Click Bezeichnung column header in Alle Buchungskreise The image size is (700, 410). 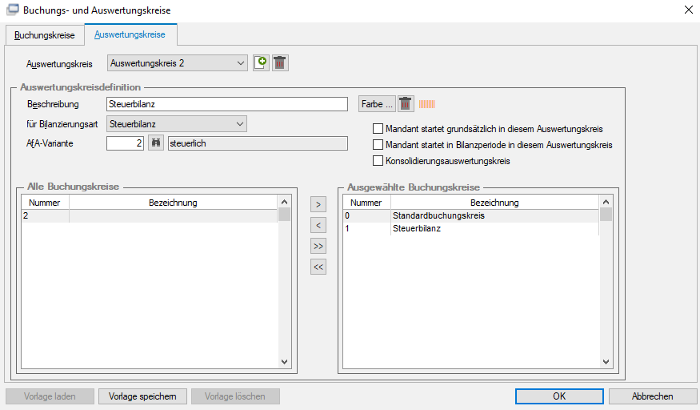point(173,203)
